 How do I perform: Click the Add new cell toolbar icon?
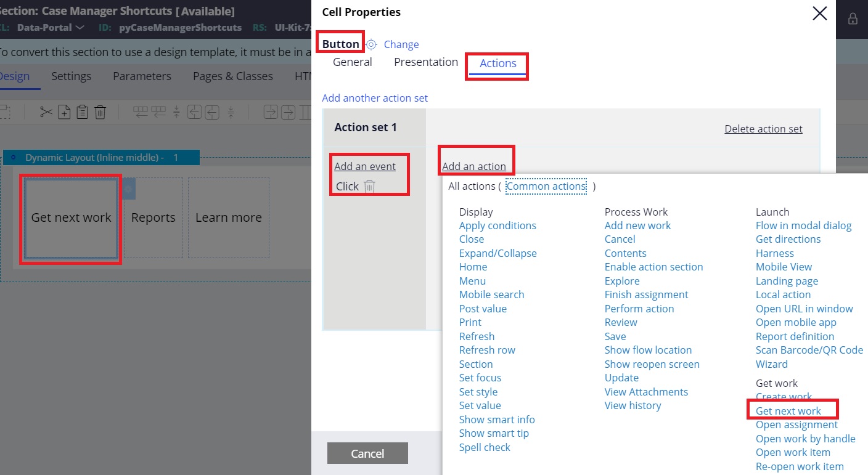click(x=65, y=112)
